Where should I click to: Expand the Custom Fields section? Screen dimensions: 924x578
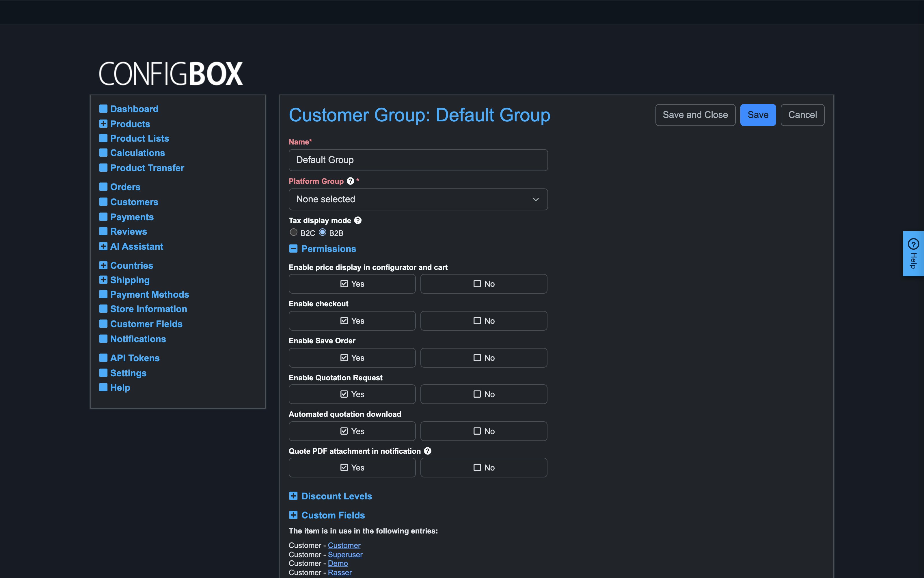click(x=293, y=515)
